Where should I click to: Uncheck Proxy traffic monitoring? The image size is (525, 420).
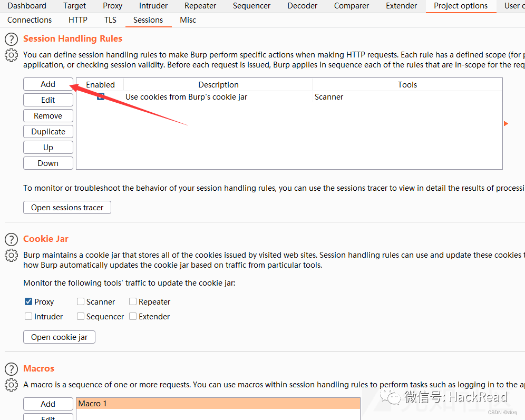point(28,301)
